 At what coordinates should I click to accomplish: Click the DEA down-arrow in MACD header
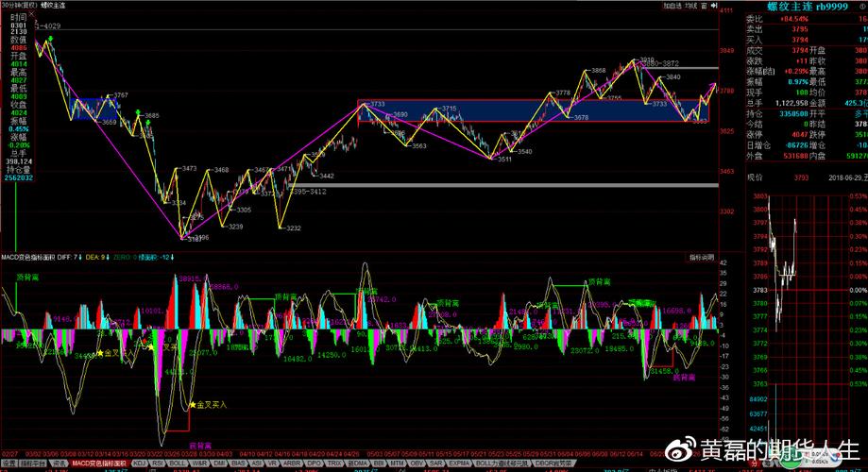point(106,257)
